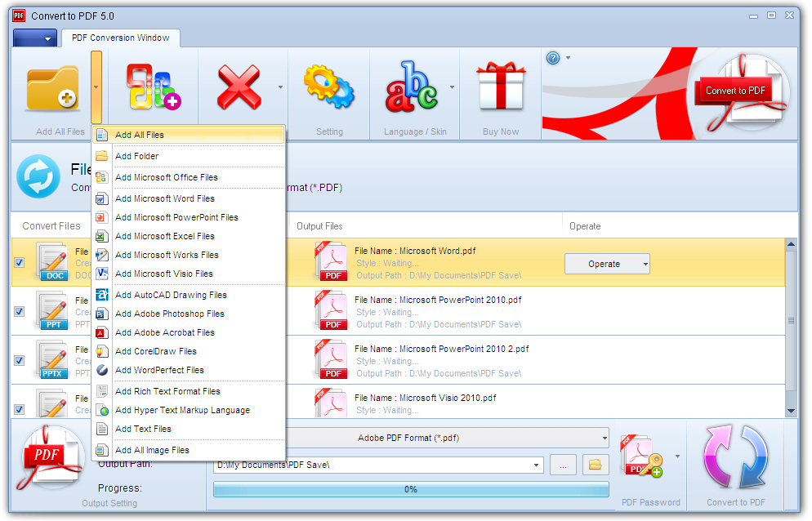Toggle the PPTX file row checkbox

tap(20, 360)
